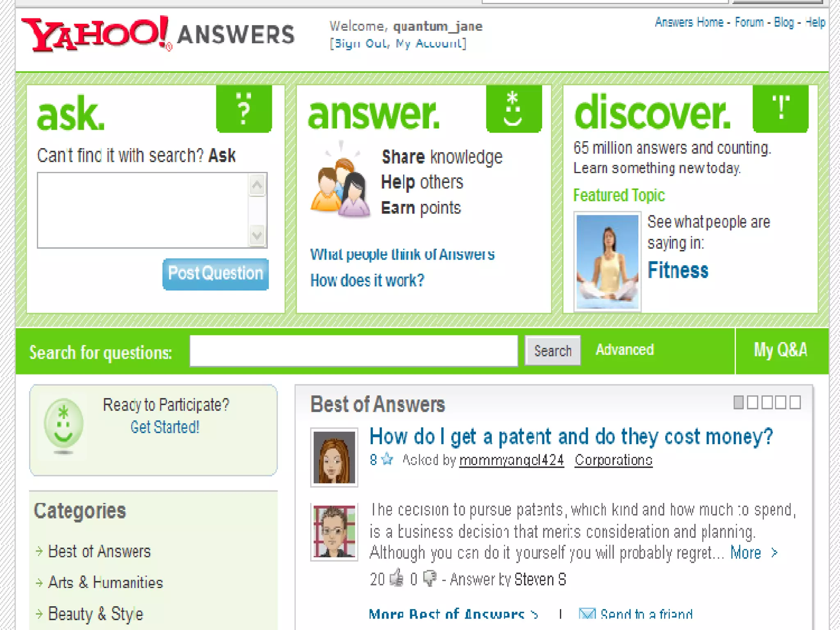The height and width of the screenshot is (630, 840).
Task: Click the green question mark ask icon
Action: (244, 109)
